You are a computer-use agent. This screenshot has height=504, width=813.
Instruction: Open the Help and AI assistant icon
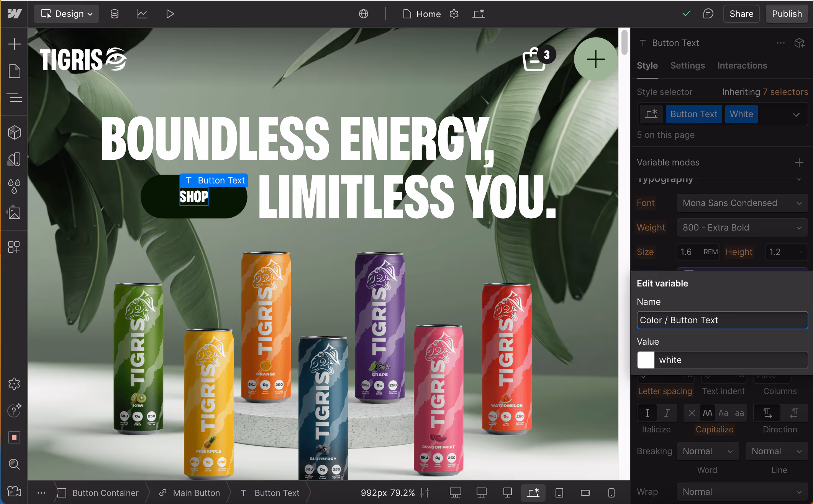point(14,411)
